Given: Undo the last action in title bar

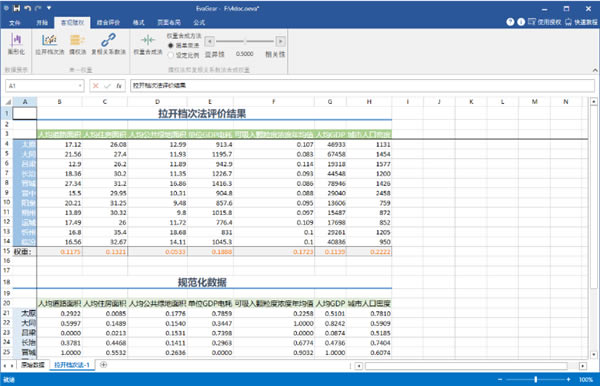Looking at the screenshot, I should [x=27, y=8].
